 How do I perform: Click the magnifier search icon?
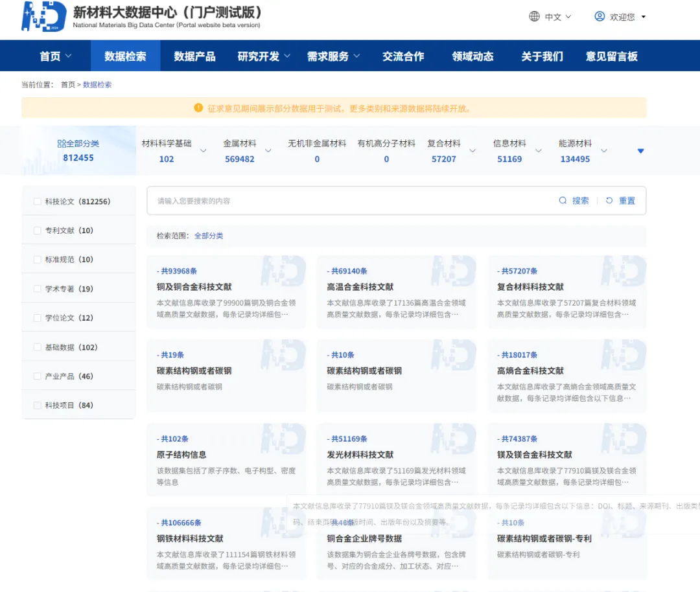[563, 200]
